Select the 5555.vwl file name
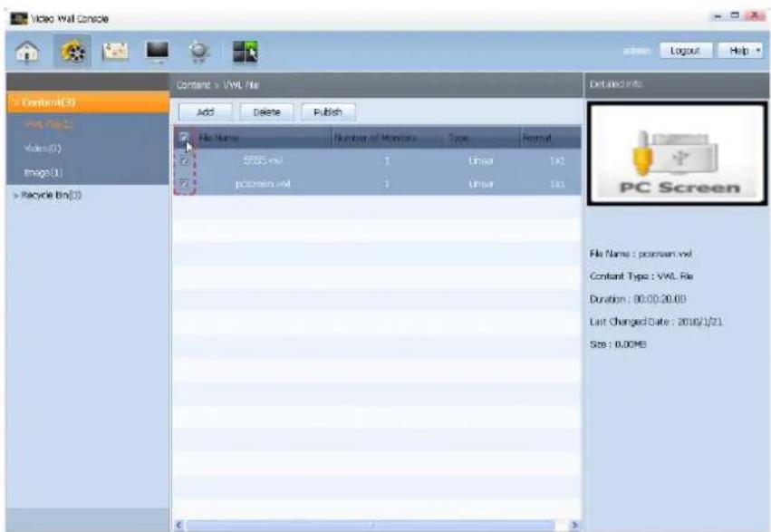 (263, 160)
